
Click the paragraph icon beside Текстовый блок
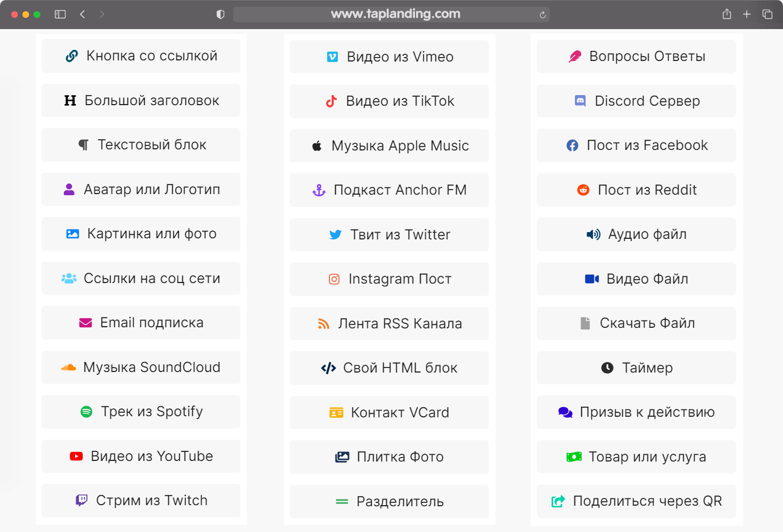tap(83, 145)
